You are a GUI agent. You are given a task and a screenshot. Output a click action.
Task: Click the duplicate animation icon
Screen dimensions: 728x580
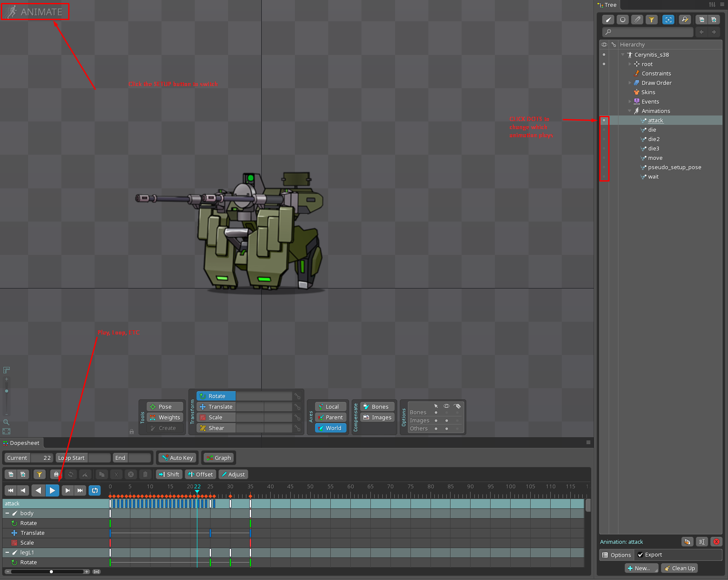click(687, 542)
